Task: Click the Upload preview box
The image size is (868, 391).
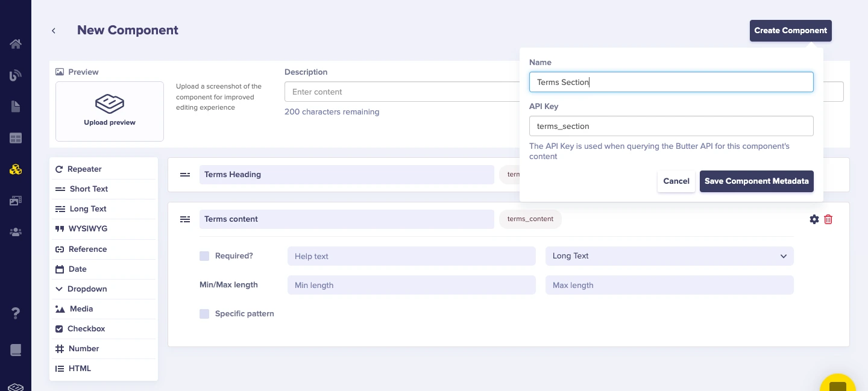Action: pos(110,111)
